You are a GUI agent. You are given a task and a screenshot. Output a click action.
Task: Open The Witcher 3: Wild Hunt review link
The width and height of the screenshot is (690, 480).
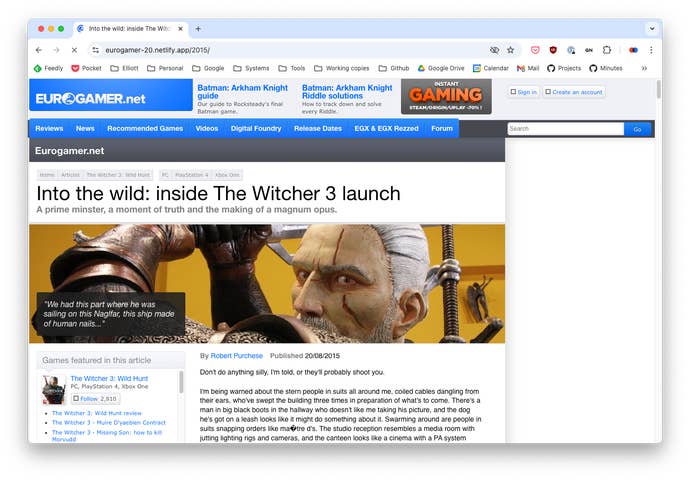97,414
